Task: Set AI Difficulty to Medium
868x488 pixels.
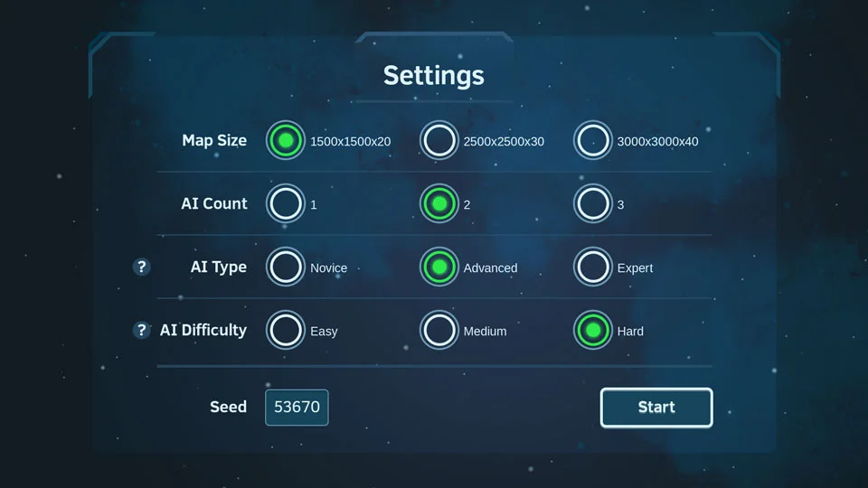Action: pyautogui.click(x=439, y=331)
